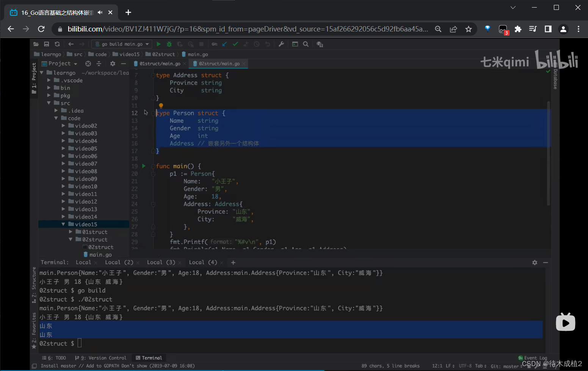Open Git history clock icon
The height and width of the screenshot is (371, 588).
click(257, 44)
